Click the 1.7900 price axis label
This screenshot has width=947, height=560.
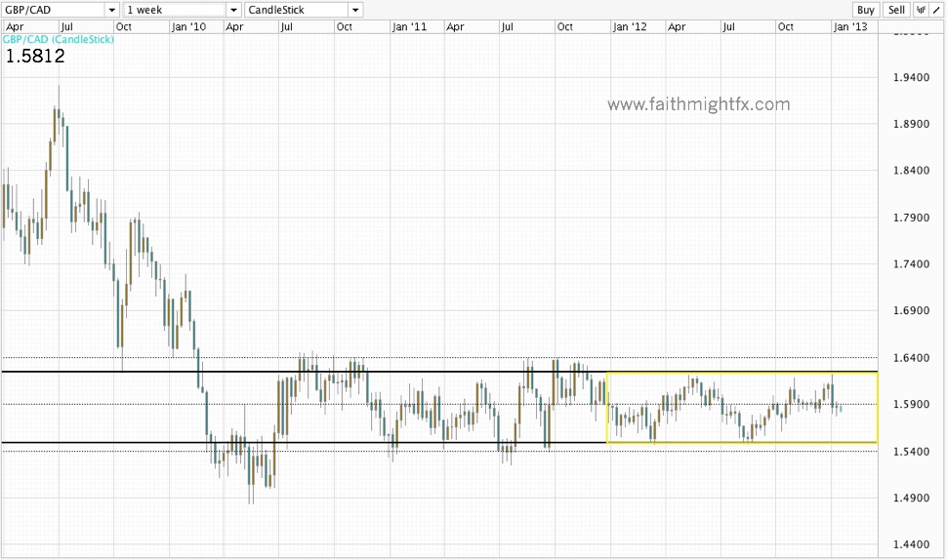point(911,218)
